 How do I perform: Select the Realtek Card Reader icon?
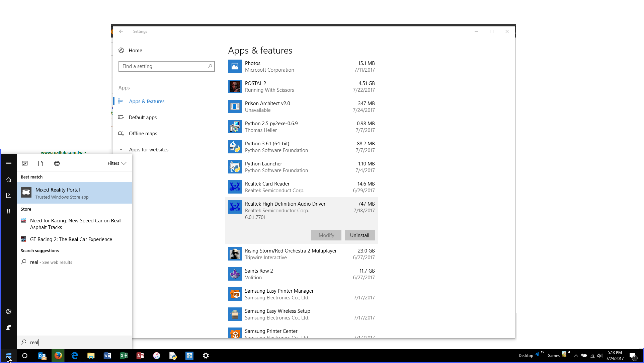pos(235,187)
